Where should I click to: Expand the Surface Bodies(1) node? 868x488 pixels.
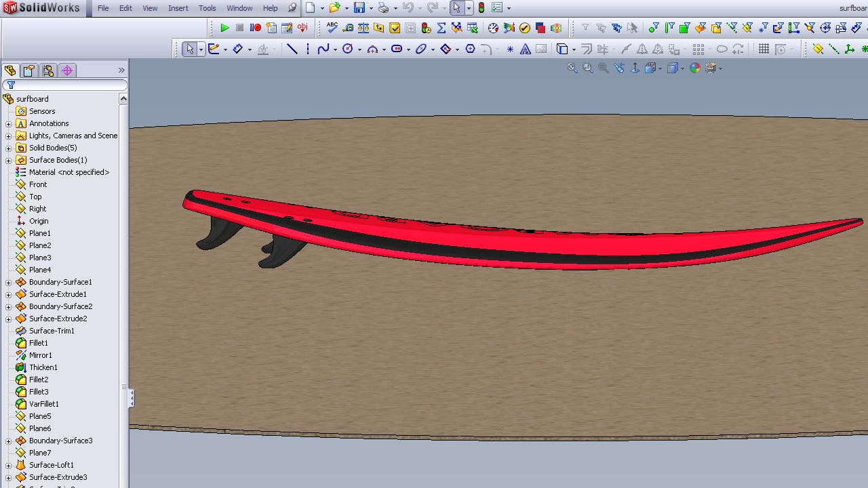pyautogui.click(x=8, y=160)
